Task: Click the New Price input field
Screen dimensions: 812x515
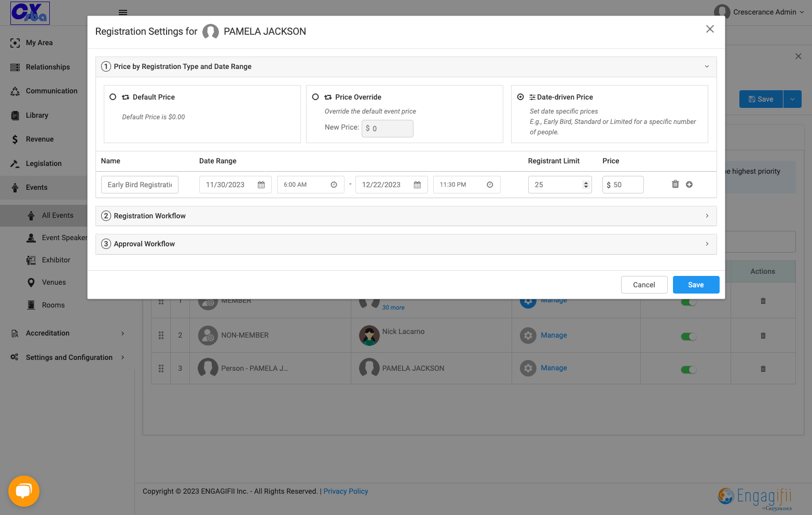Action: tap(388, 129)
